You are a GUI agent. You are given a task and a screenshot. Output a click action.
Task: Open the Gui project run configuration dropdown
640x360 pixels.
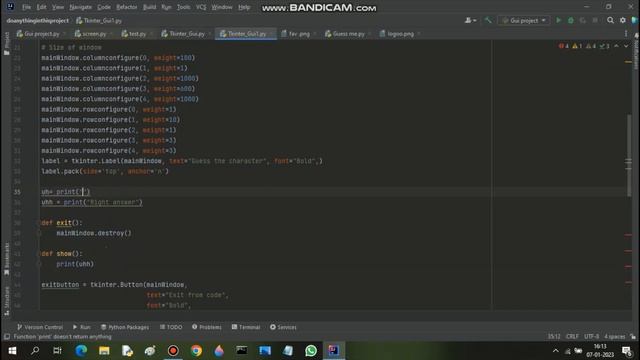(x=524, y=20)
